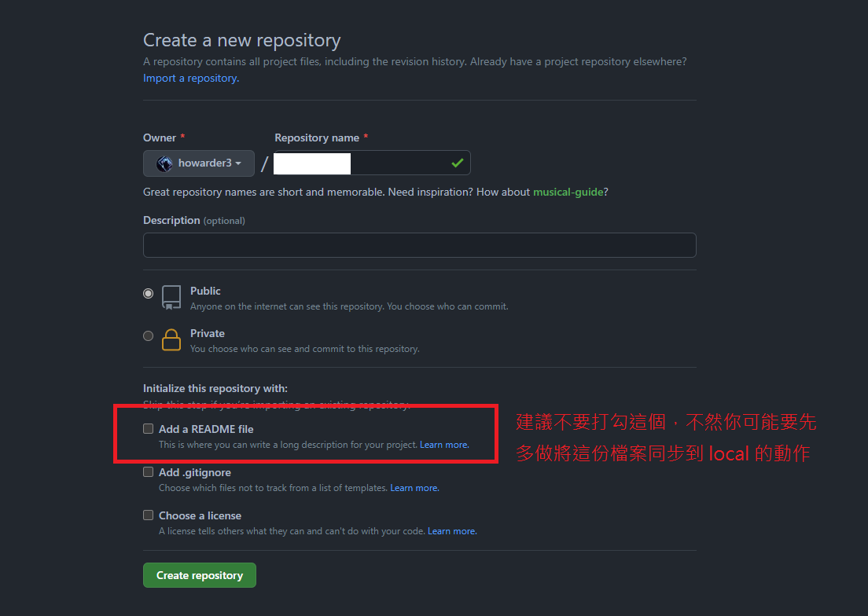Enable the Add .gitignore checkbox
Viewport: 868px width, 616px height.
tap(148, 471)
